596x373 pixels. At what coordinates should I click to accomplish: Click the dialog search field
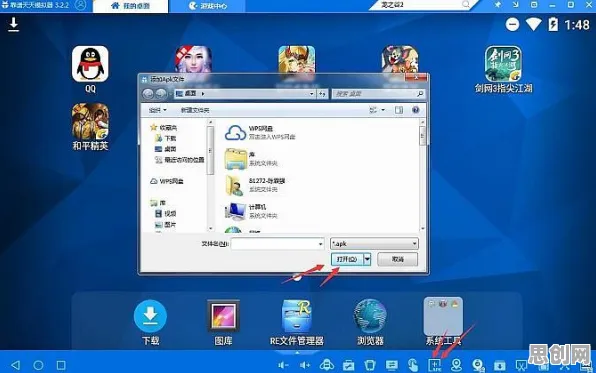coord(378,94)
